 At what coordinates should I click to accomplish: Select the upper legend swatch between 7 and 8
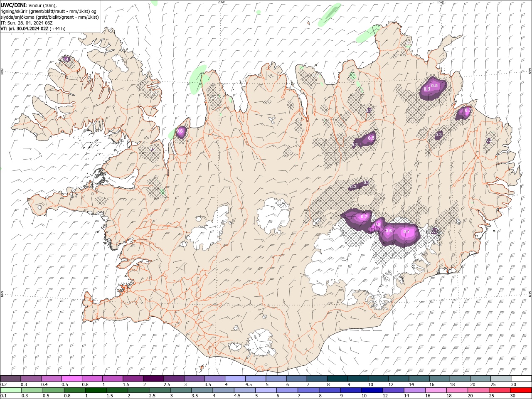pyautogui.click(x=317, y=379)
